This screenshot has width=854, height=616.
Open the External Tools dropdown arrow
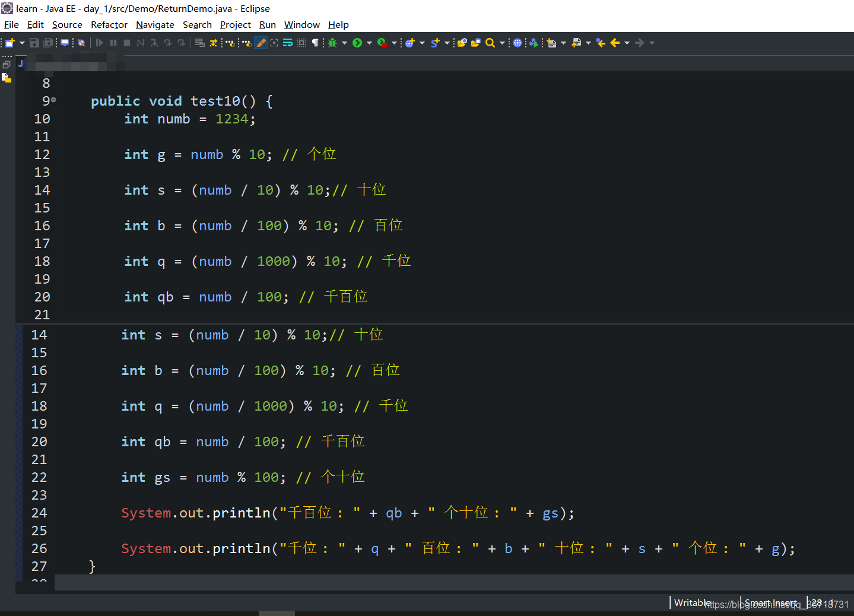(x=394, y=43)
